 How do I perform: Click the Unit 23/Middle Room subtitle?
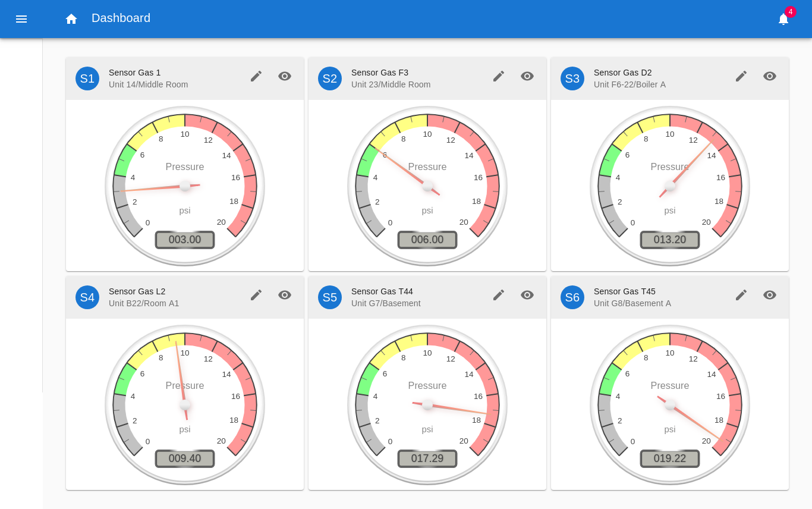(391, 84)
